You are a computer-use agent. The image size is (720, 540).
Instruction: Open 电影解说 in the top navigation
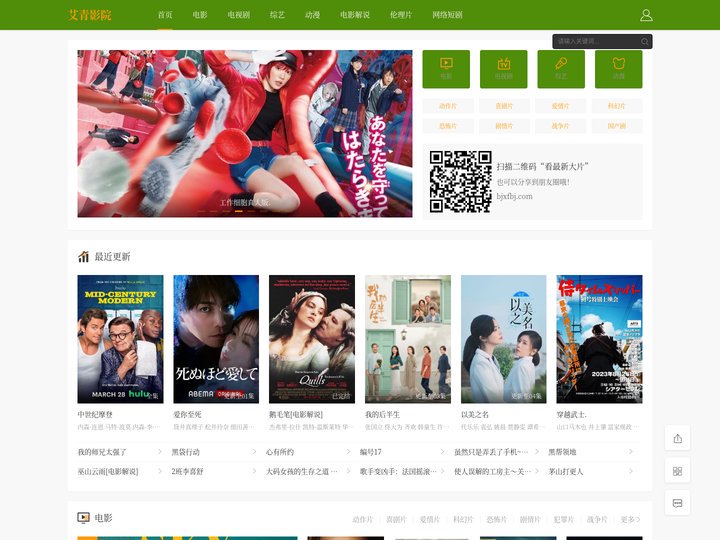point(355,15)
